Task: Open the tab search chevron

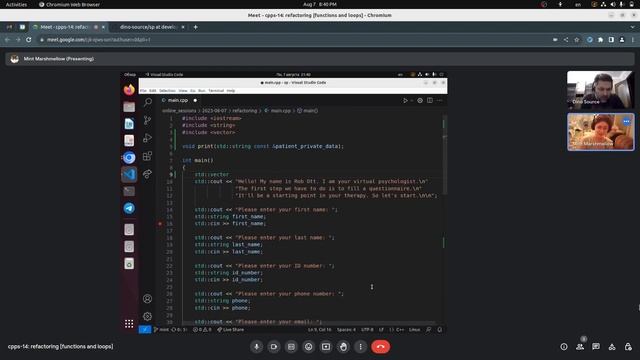Action: pyautogui.click(x=633, y=27)
